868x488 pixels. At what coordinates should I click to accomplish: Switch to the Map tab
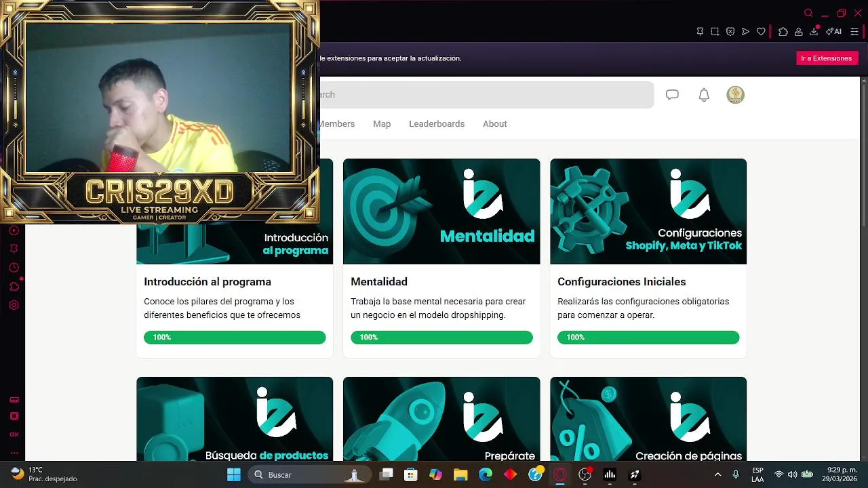(382, 124)
